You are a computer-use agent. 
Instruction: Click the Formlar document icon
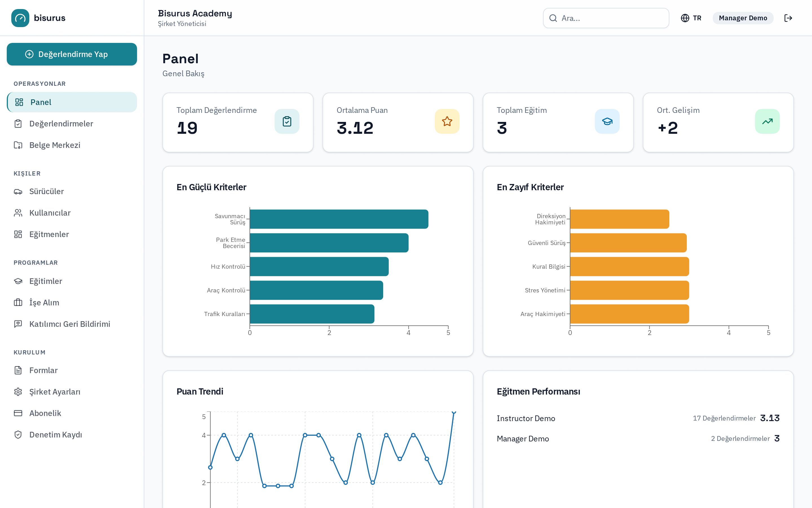(x=18, y=370)
